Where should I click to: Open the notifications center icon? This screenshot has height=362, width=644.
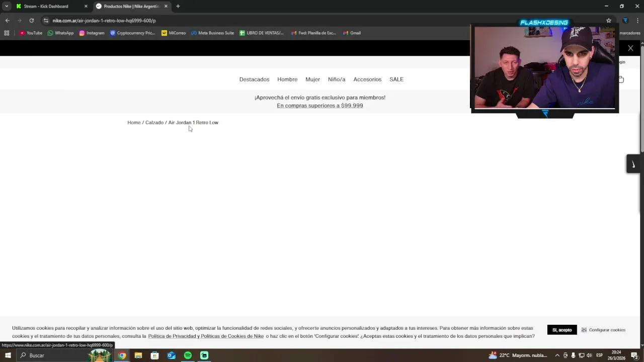[635, 355]
